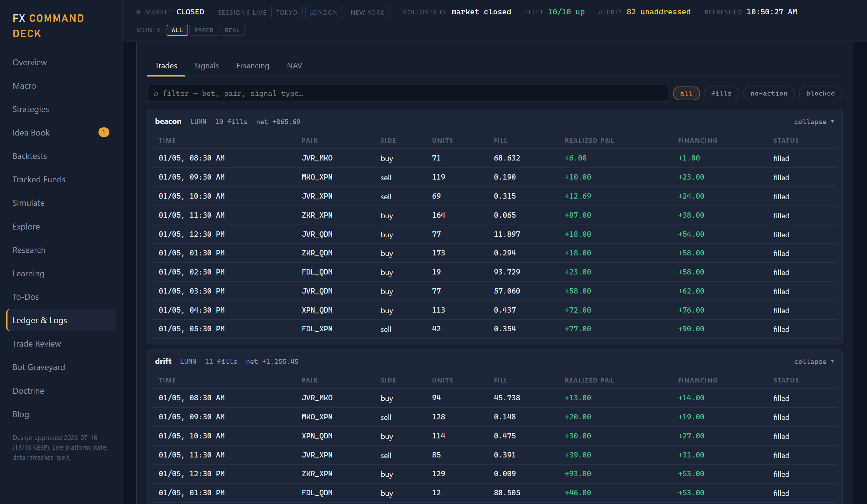The image size is (867, 504).
Task: Navigate to Backtests
Action: (61, 156)
